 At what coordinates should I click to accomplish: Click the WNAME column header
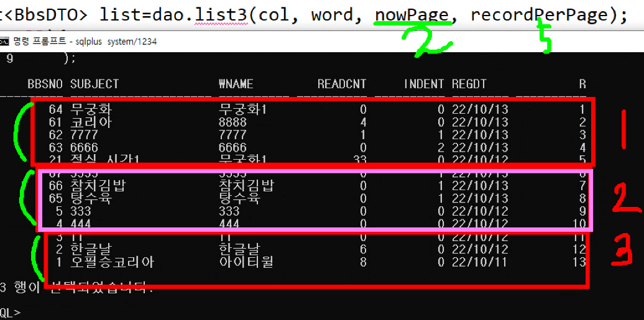[236, 84]
